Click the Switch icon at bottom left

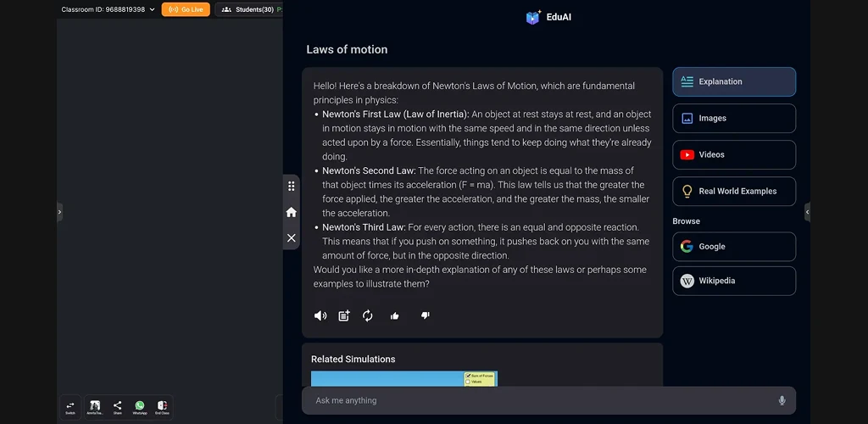70,407
